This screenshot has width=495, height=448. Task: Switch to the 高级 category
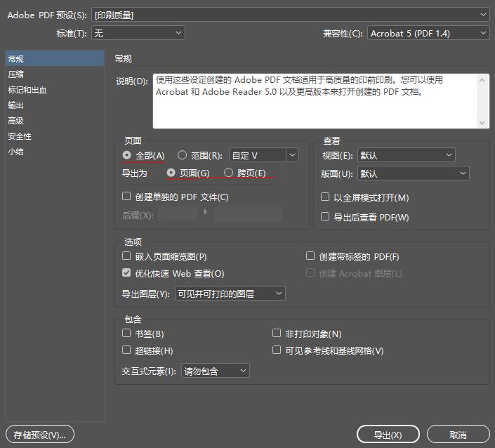pos(55,121)
